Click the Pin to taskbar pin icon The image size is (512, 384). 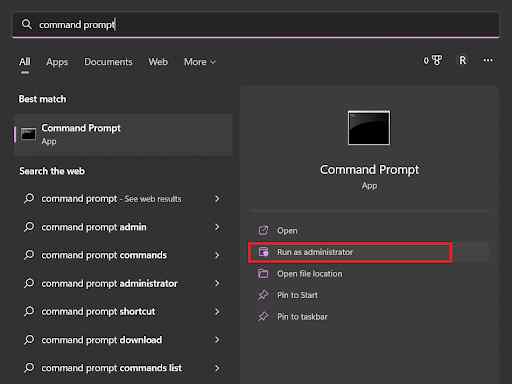[263, 317]
